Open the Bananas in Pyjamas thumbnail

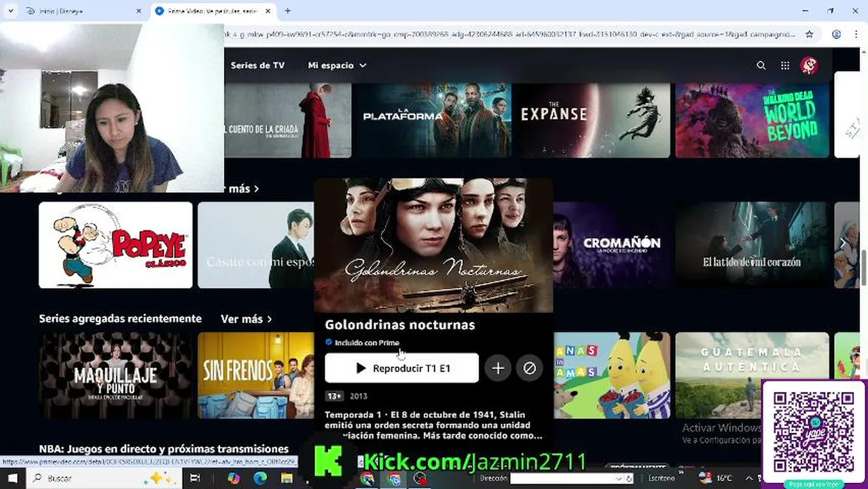pyautogui.click(x=611, y=375)
